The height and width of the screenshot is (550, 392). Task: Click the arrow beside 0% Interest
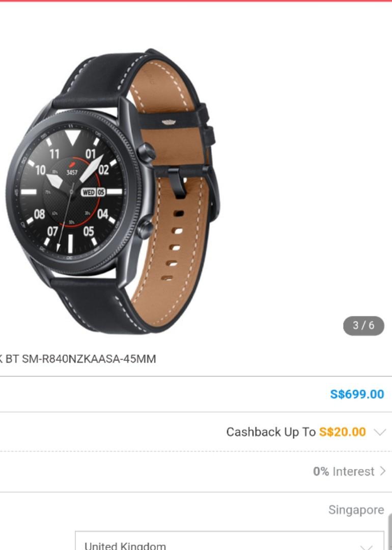click(382, 471)
